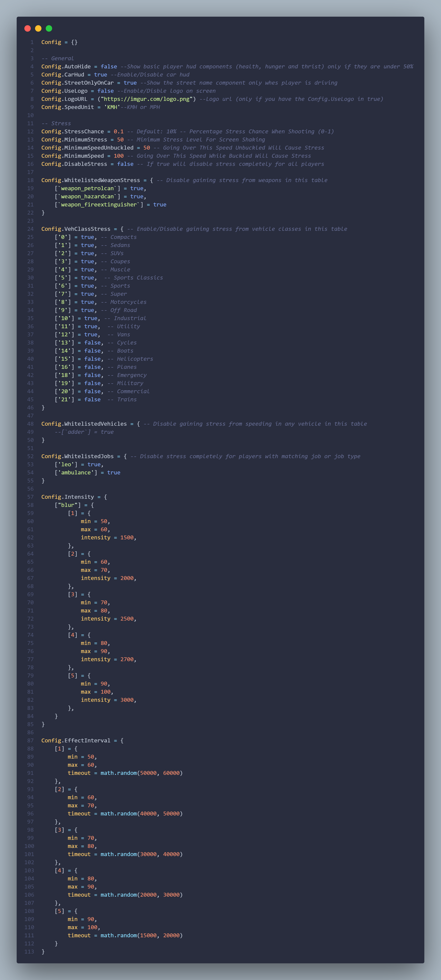The image size is (441, 980).
Task: Click 'Config.MinimumSpeedUnbuckled' identifier
Action: pyautogui.click(x=88, y=148)
